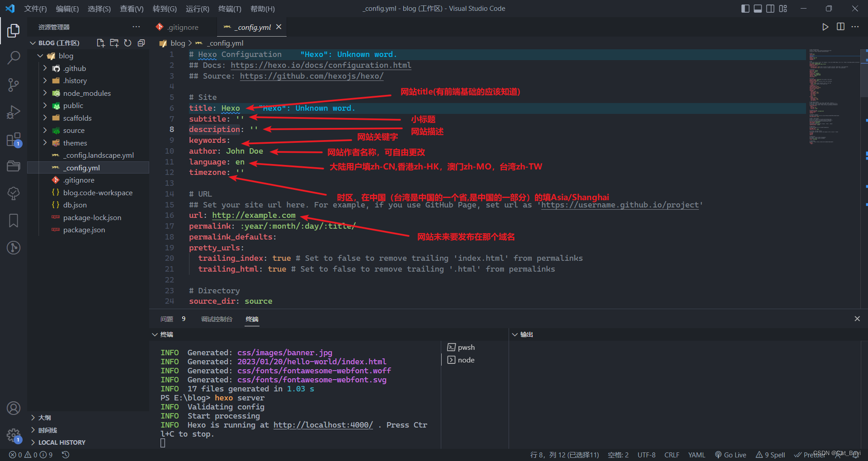Collapse all folders in explorer

[142, 43]
